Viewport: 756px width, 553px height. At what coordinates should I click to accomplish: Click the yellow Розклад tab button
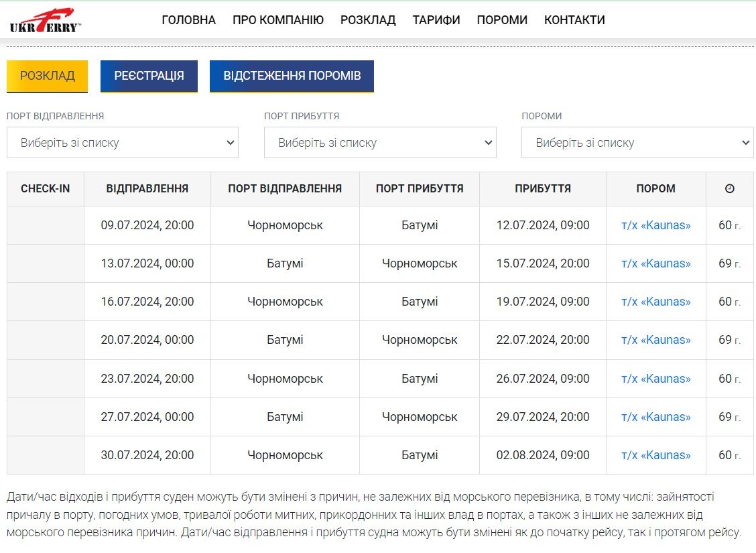coord(48,76)
